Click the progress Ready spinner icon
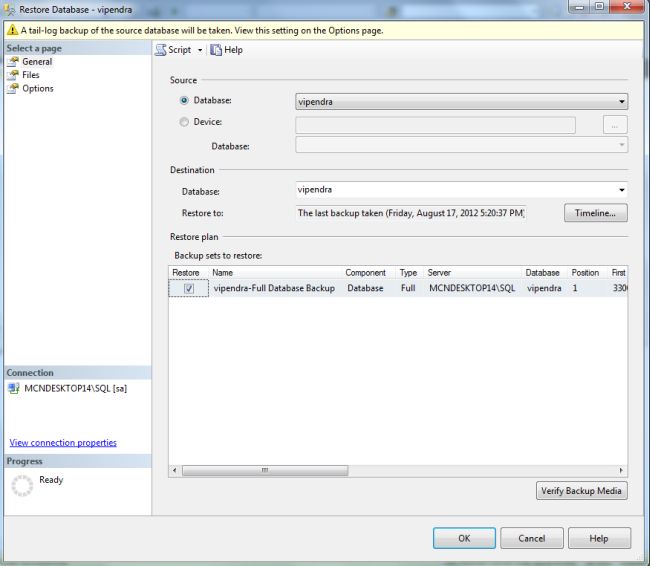Screen dimensions: 650x566 coord(22,486)
